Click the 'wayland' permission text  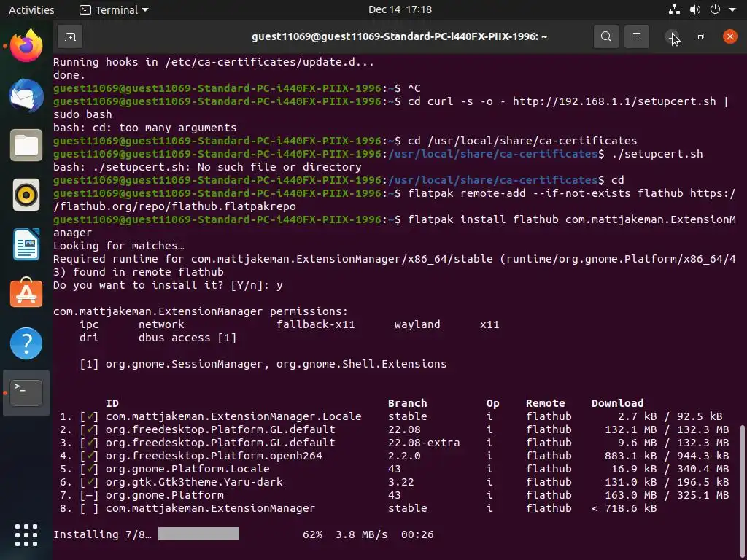click(x=417, y=324)
